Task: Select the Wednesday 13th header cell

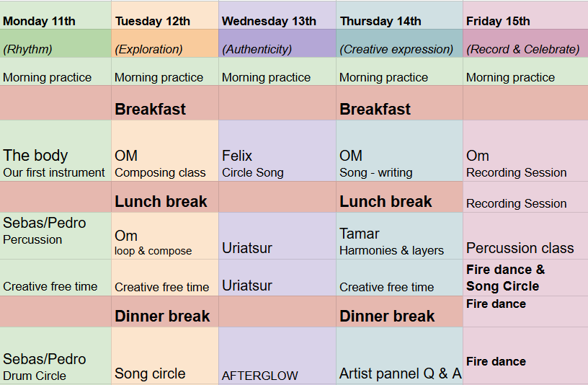Action: (x=277, y=15)
